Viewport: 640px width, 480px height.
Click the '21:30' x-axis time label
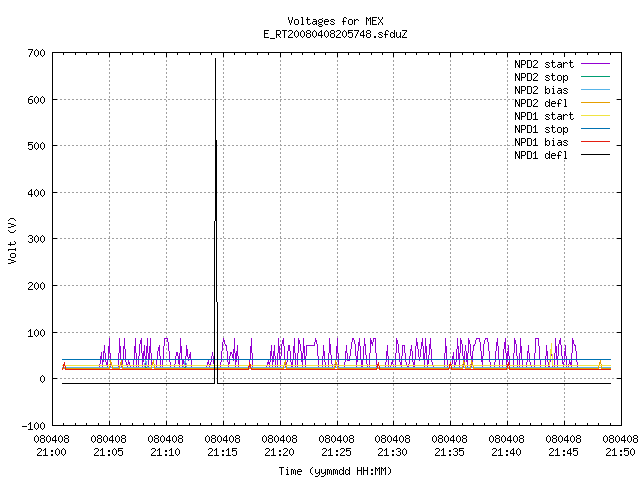tap(393, 452)
